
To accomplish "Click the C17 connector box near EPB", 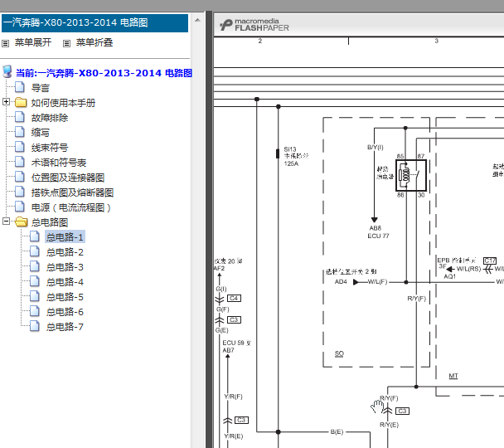I will pos(490,261).
